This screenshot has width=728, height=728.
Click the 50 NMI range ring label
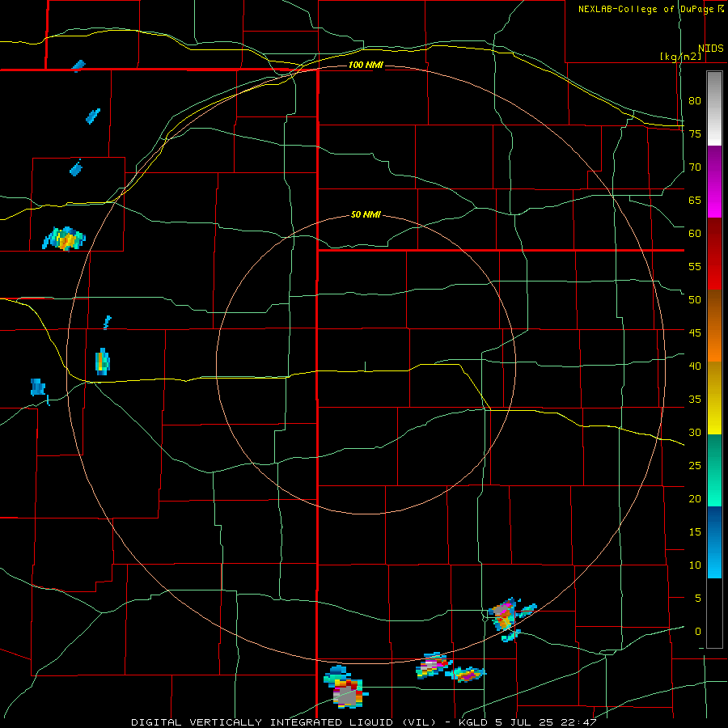(366, 214)
